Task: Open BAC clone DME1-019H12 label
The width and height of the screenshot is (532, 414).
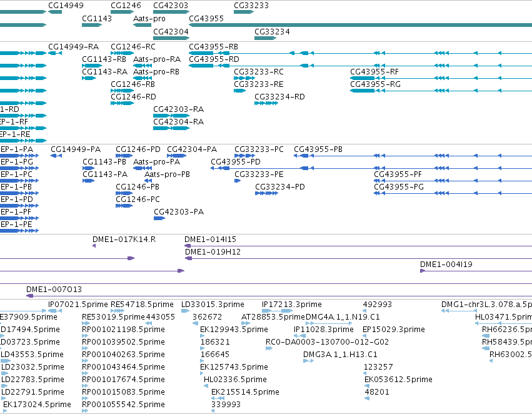Action: pyautogui.click(x=213, y=252)
